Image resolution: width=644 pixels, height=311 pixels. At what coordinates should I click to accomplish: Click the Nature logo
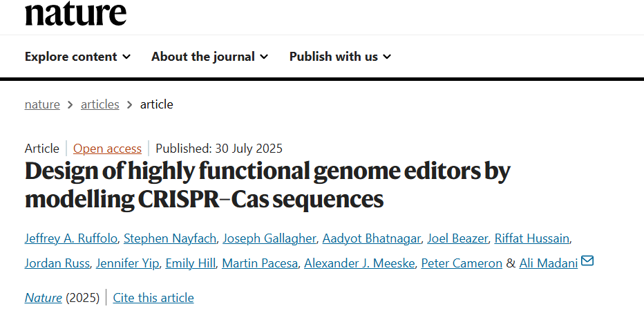75,14
